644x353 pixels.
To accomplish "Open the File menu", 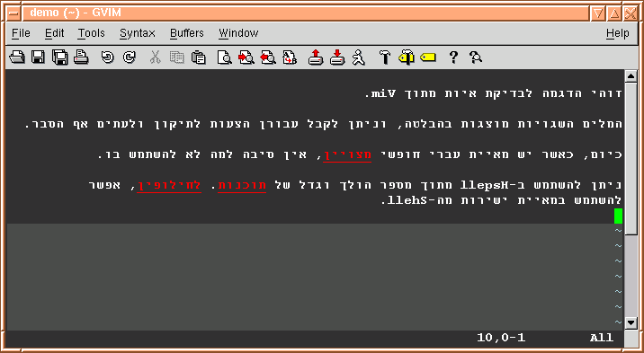I will tap(21, 33).
